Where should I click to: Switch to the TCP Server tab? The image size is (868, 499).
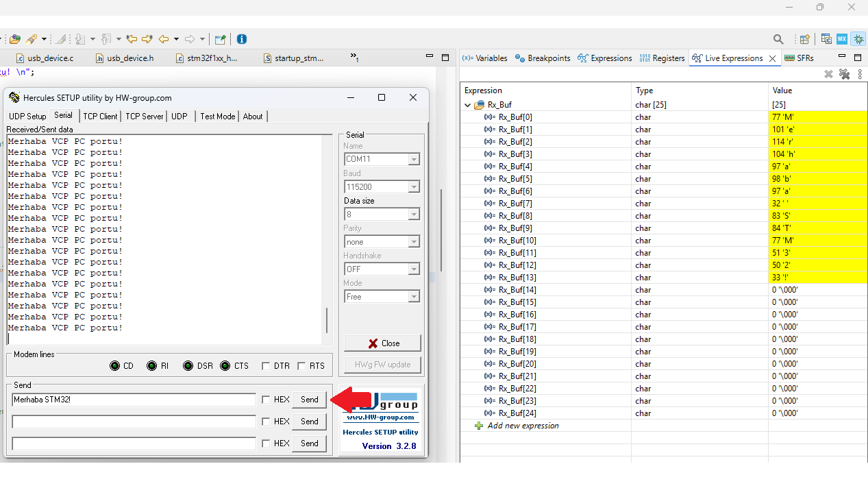click(144, 117)
